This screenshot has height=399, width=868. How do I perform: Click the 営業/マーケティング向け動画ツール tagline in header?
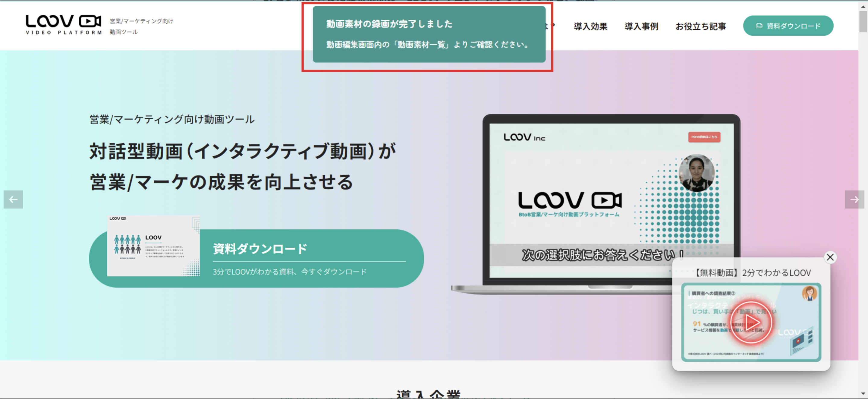[142, 26]
